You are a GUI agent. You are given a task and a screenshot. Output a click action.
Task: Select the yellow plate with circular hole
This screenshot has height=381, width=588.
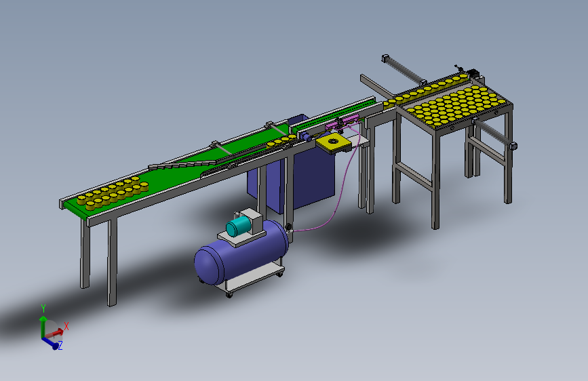coord(334,143)
